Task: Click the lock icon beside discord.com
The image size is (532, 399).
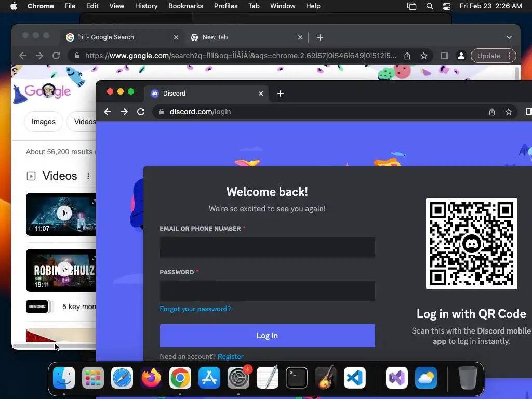Action: pos(162,112)
